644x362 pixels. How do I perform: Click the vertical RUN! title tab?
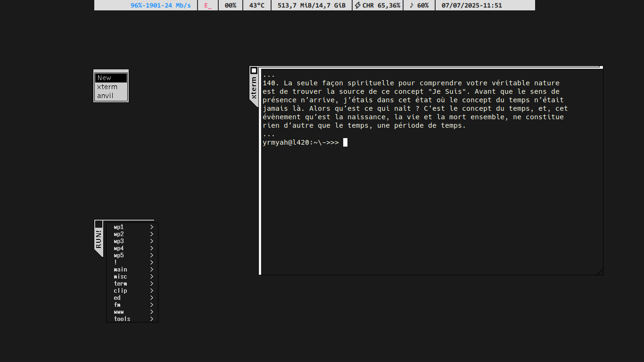pos(99,239)
